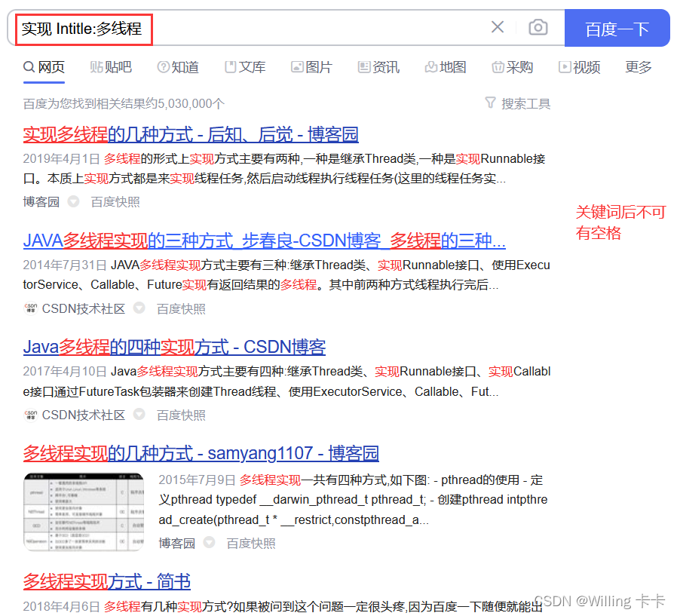The width and height of the screenshot is (677, 616).
Task: Open 百度快照 under Java多线程的四种实现方式 result
Action: [181, 415]
